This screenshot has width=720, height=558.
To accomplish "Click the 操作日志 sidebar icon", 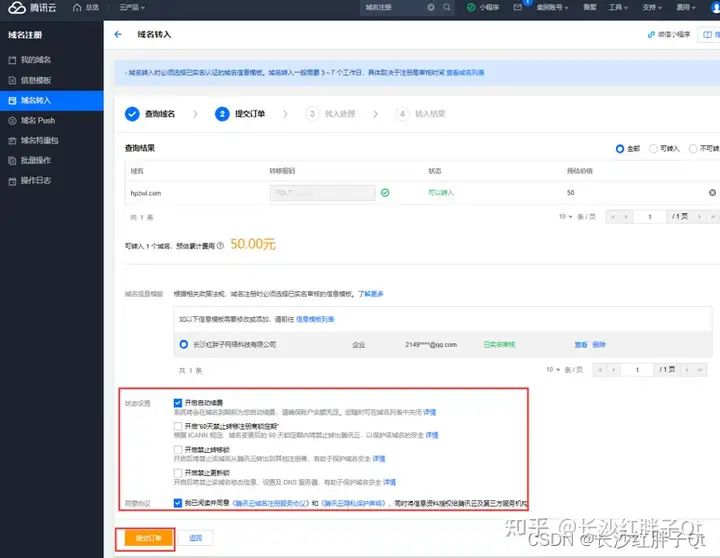I will point(12,181).
